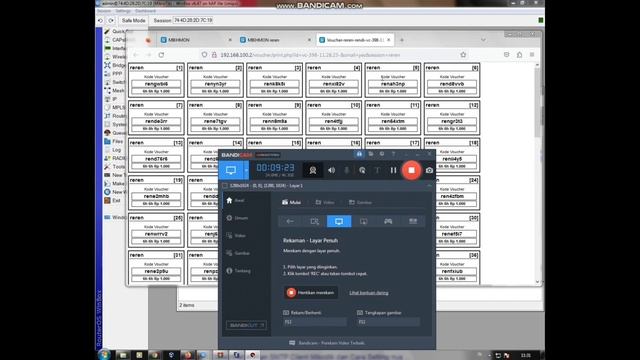Open the Windows Start button

tap(104, 355)
